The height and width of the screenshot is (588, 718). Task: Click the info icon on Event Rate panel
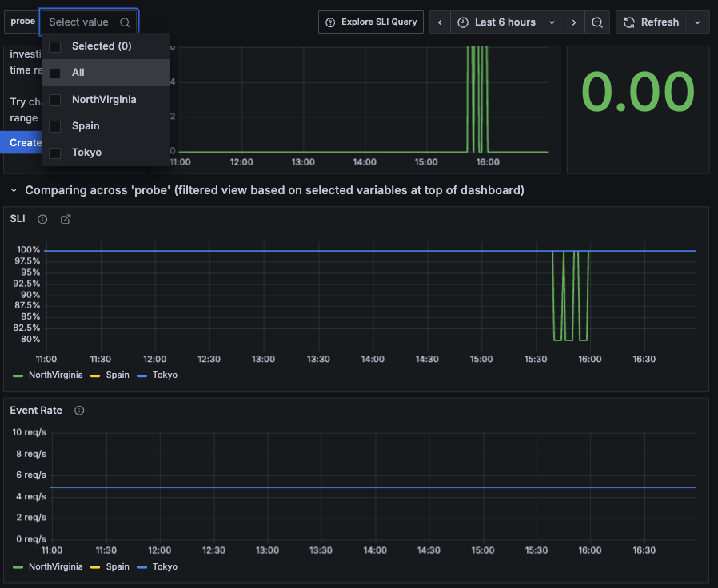78,410
